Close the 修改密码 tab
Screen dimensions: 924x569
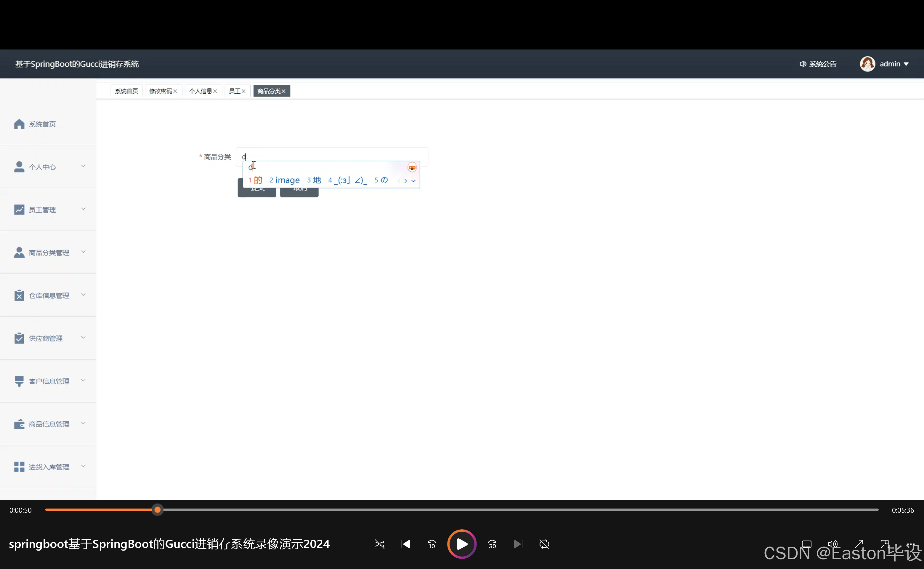pos(175,91)
